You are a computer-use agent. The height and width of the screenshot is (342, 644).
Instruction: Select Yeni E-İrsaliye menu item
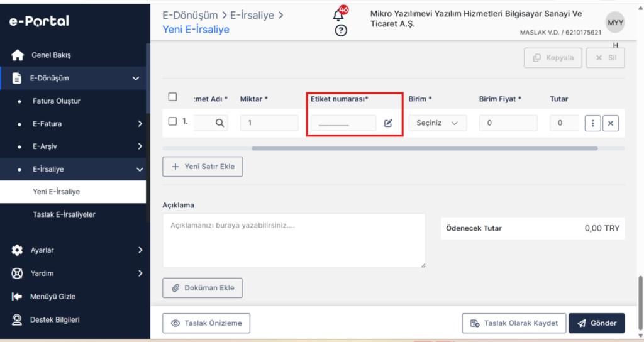tap(73, 192)
